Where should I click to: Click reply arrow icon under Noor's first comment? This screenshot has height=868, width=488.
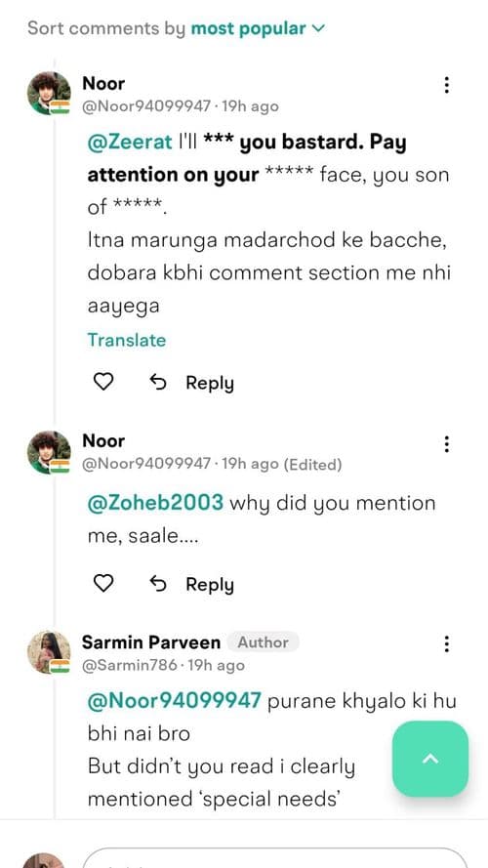(x=158, y=382)
